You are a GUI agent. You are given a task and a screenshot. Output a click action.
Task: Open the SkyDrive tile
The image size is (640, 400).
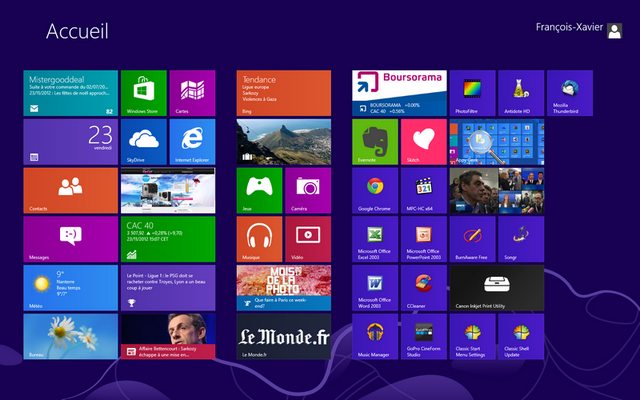click(x=144, y=142)
